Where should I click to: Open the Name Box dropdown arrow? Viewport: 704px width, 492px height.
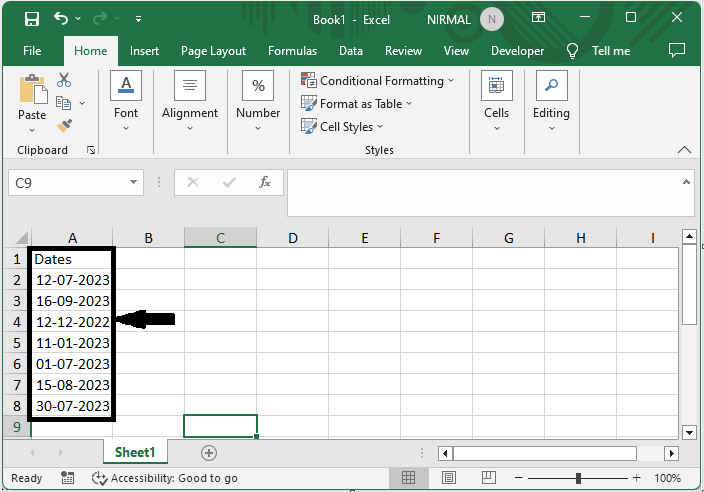coord(134,183)
